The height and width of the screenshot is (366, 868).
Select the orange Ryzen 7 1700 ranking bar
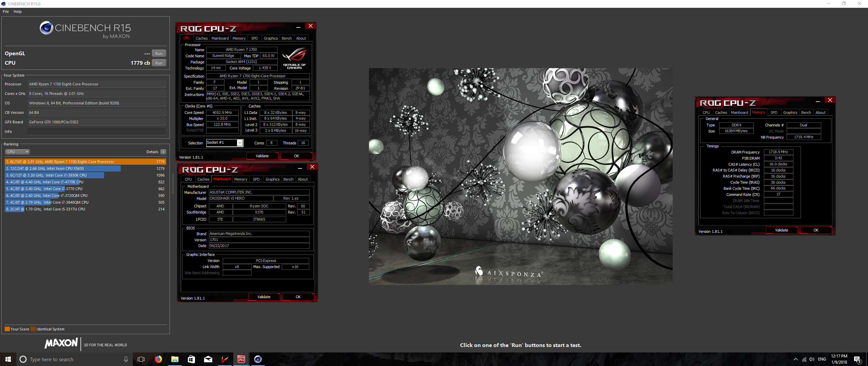(x=85, y=162)
